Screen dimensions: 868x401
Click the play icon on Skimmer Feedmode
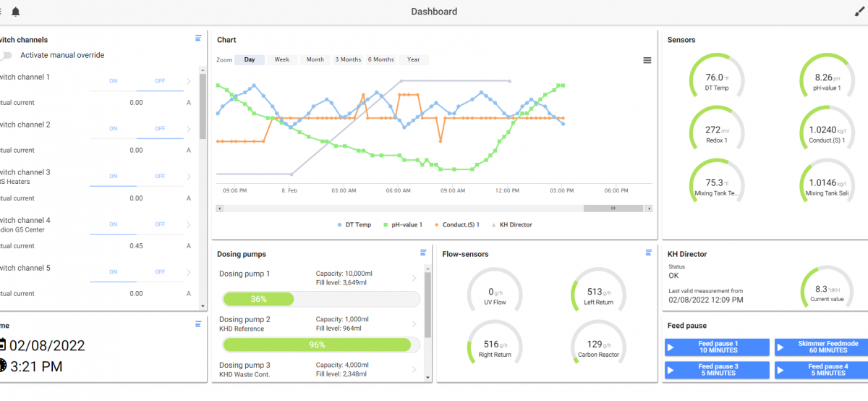pos(780,348)
